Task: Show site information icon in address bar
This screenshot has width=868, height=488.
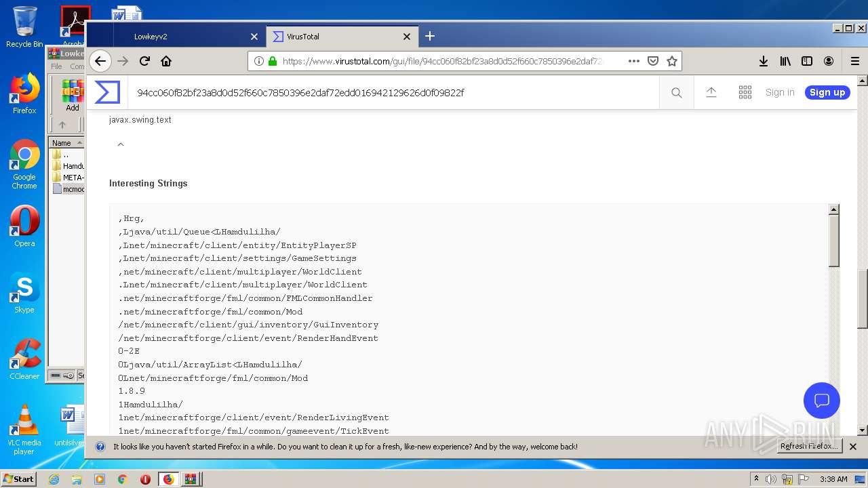Action: (x=259, y=61)
